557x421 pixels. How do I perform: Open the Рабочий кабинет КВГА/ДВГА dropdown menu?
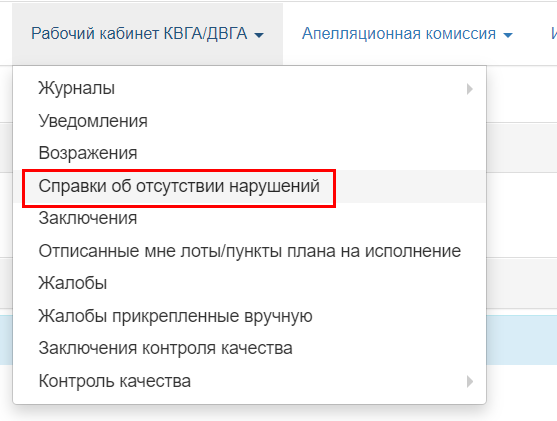point(147,34)
